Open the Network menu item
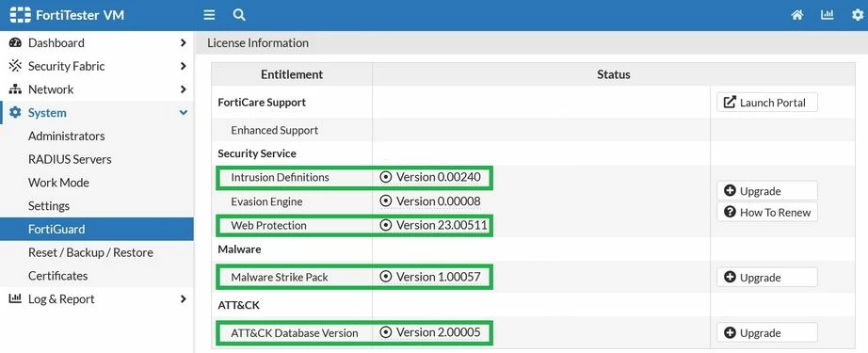Screen dimensions: 868x353 click(x=97, y=89)
